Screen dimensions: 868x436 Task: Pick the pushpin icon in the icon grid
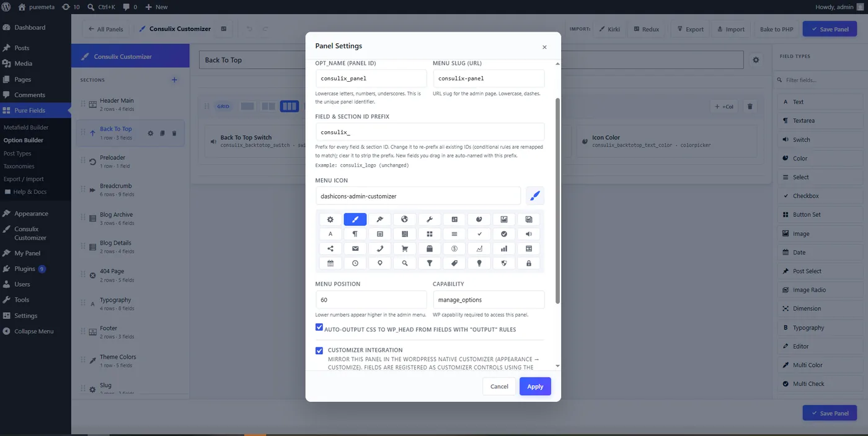point(380,219)
